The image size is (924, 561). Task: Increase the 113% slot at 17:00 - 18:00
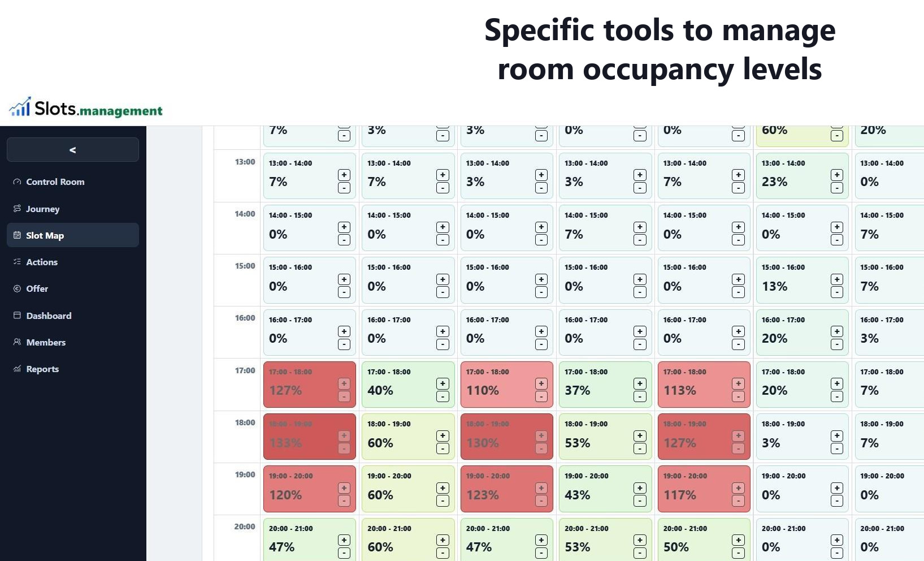click(738, 383)
